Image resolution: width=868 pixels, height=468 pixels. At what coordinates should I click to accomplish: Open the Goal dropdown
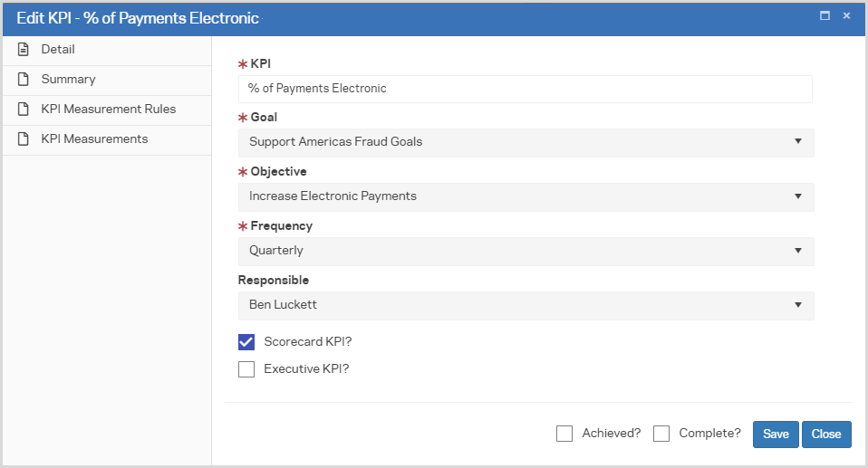coord(526,142)
